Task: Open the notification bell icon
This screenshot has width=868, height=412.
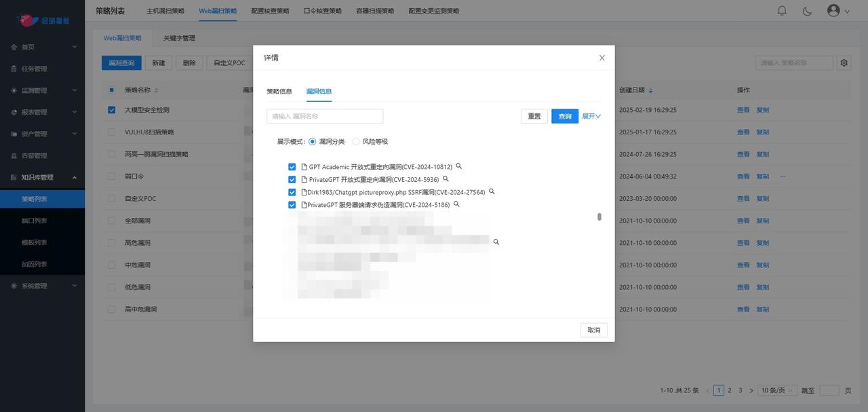Action: (781, 10)
